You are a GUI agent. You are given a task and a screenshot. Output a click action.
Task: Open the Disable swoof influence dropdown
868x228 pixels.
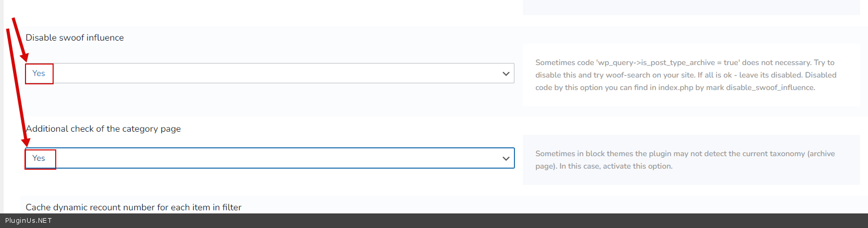coord(270,73)
